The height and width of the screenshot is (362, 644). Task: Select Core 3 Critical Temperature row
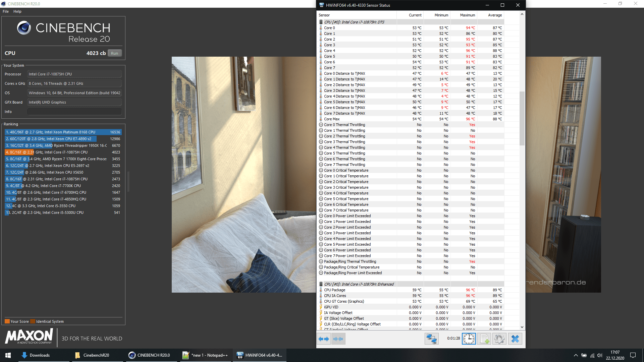click(x=411, y=187)
